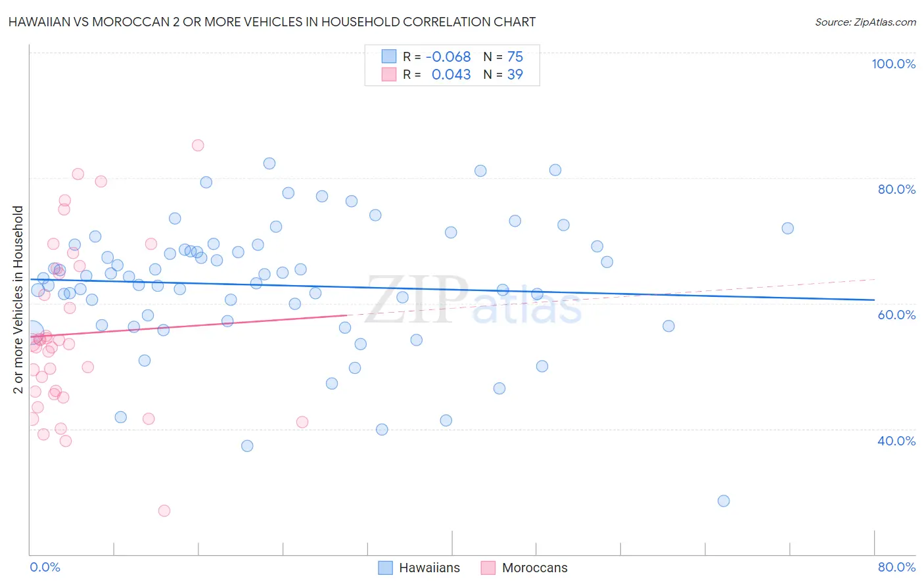Click the N = 75 value in legend
924x586 pixels.
click(x=503, y=56)
